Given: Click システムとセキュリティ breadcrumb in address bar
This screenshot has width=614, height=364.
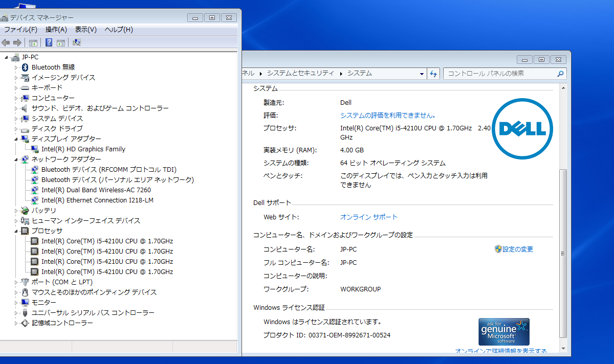Looking at the screenshot, I should [300, 74].
